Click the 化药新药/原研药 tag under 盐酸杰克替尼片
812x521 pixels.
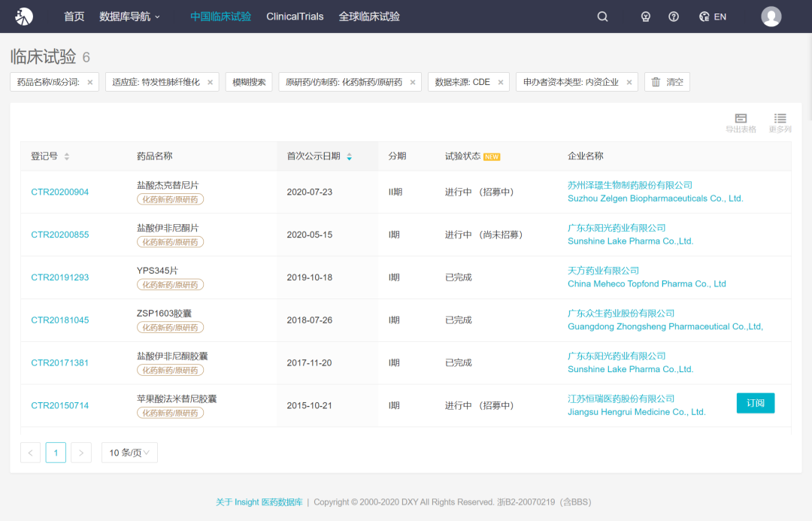pyautogui.click(x=171, y=199)
